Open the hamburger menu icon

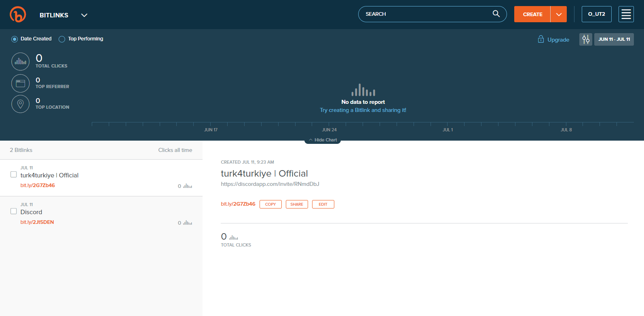626,14
